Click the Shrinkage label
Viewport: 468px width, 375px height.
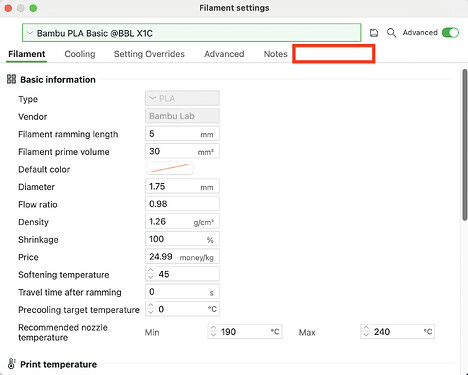pos(38,240)
